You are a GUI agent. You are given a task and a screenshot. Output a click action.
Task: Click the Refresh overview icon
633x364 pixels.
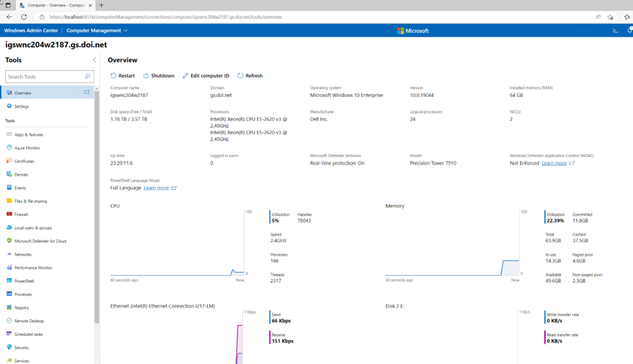click(x=240, y=75)
